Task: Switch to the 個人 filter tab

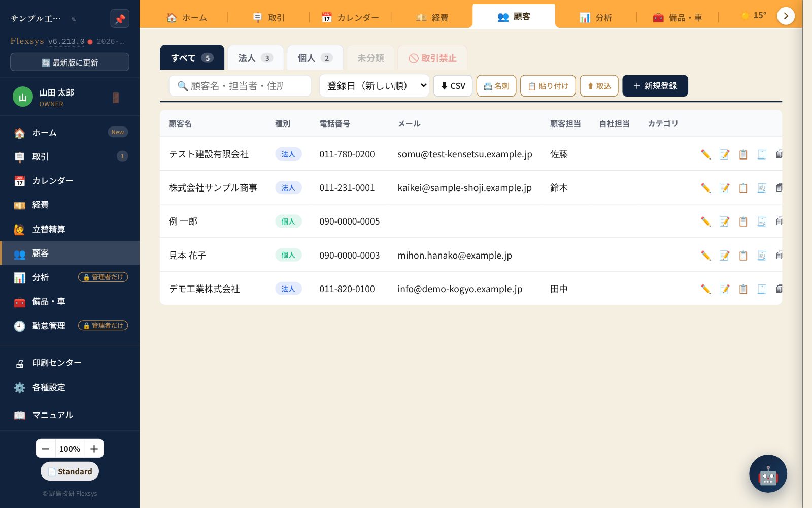Action: (315, 58)
